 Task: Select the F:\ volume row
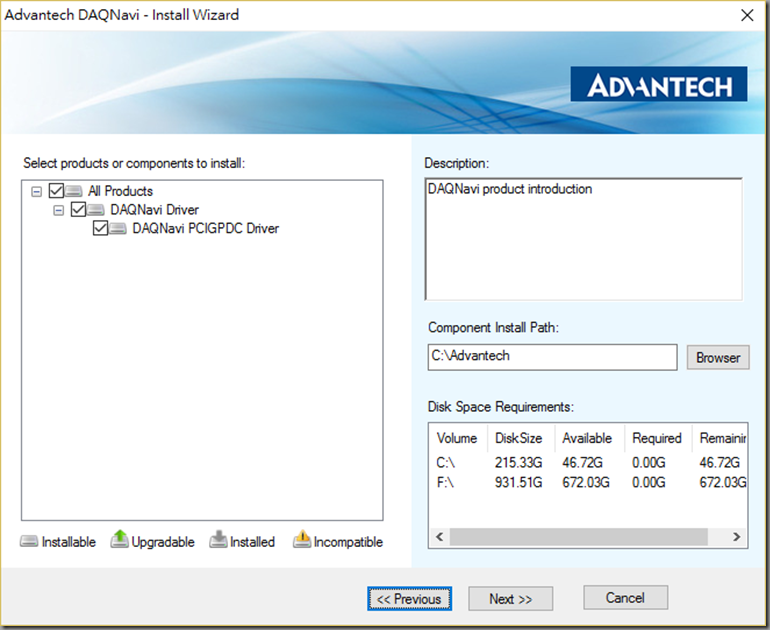[588, 482]
